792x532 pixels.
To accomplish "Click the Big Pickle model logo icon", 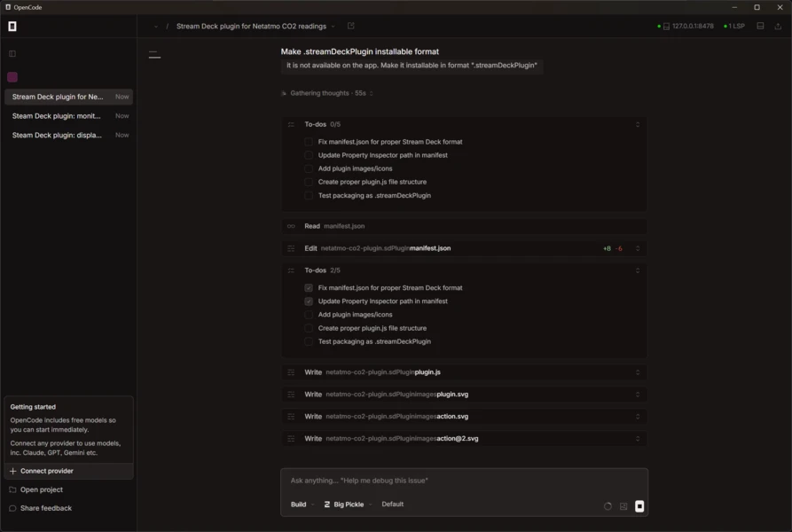I will pos(326,505).
